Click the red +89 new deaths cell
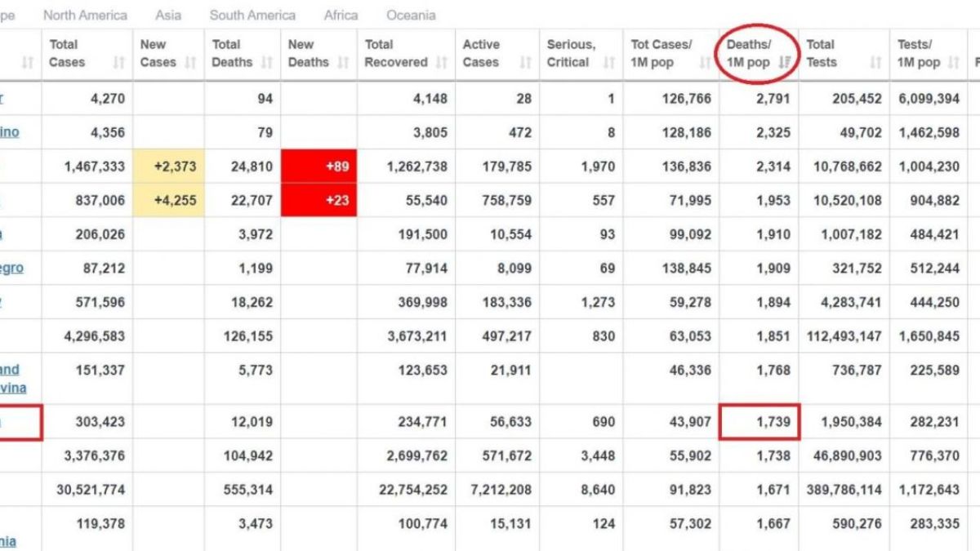Image resolution: width=980 pixels, height=551 pixels. coord(319,167)
